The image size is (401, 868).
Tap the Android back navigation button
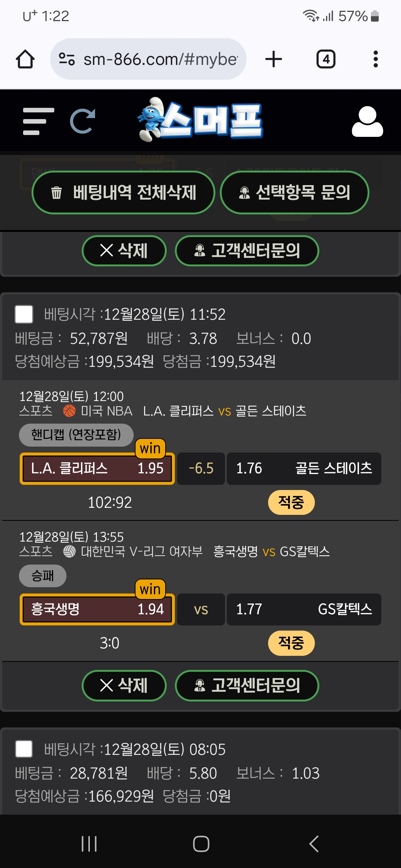tap(314, 844)
